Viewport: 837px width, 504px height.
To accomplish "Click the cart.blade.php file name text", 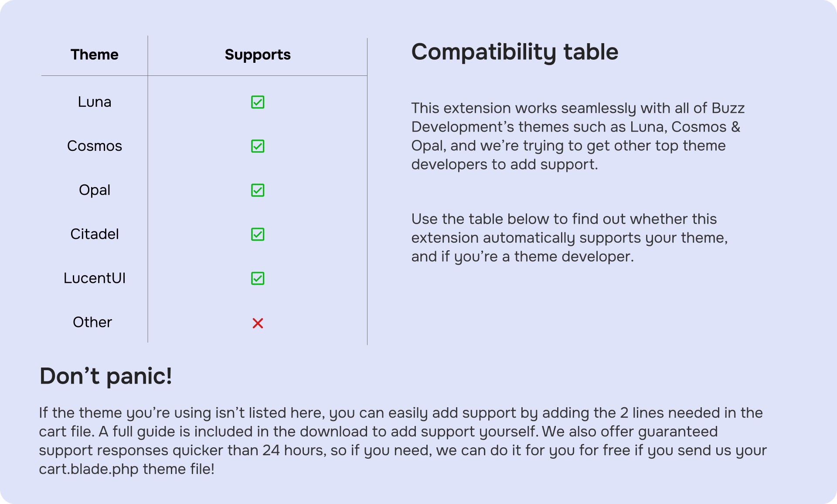I will (x=88, y=469).
